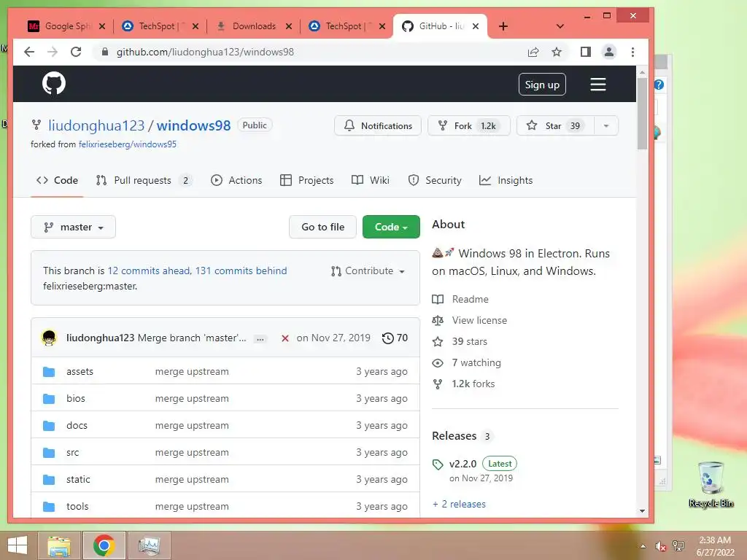
Task: Star the windows98 repository
Action: pos(555,125)
